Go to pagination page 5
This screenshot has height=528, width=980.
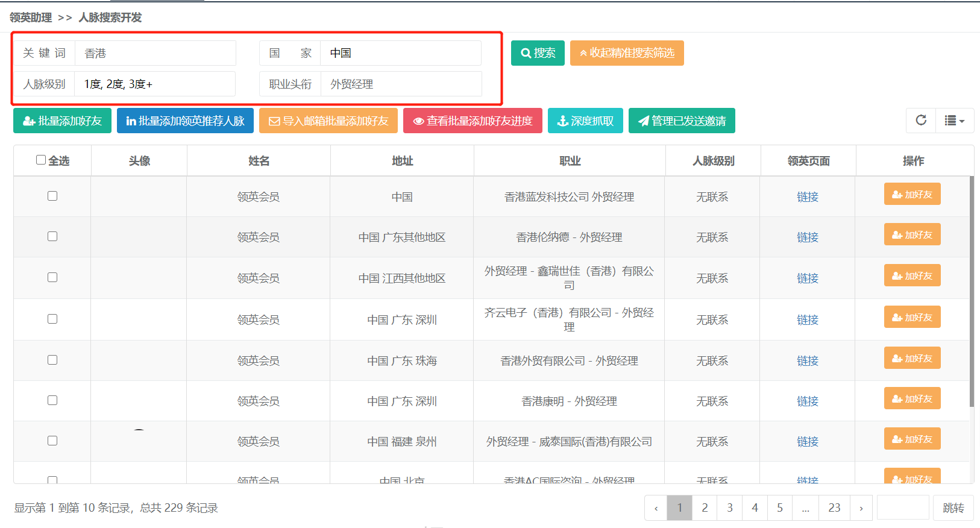pyautogui.click(x=780, y=508)
